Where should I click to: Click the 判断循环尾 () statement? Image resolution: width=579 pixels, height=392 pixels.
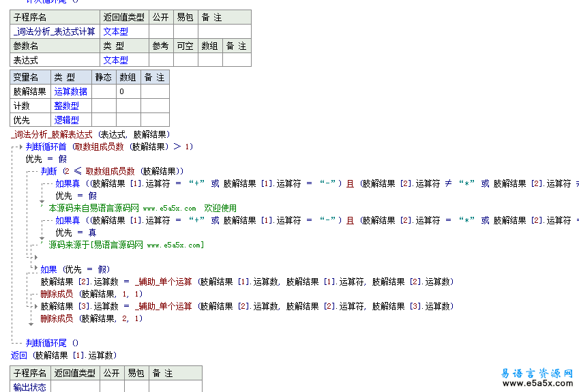pyautogui.click(x=52, y=343)
